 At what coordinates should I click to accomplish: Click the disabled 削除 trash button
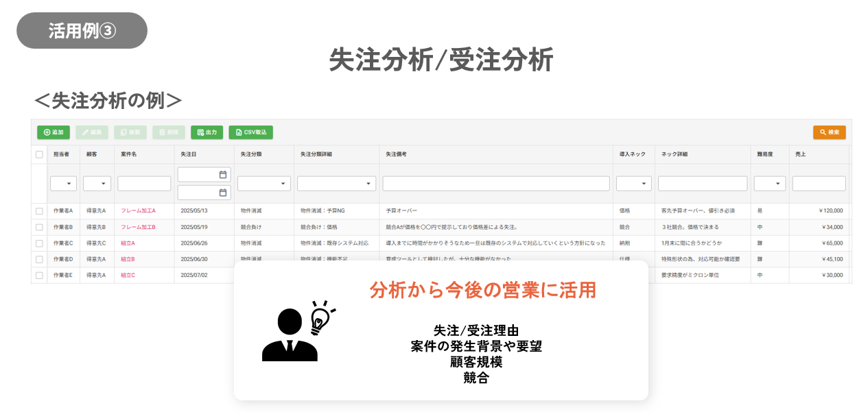click(x=168, y=132)
